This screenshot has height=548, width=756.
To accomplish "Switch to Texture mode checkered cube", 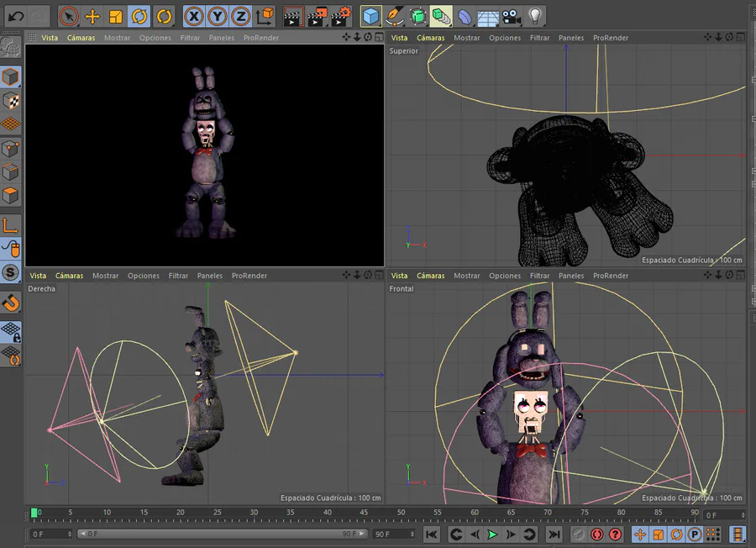I will click(x=10, y=101).
